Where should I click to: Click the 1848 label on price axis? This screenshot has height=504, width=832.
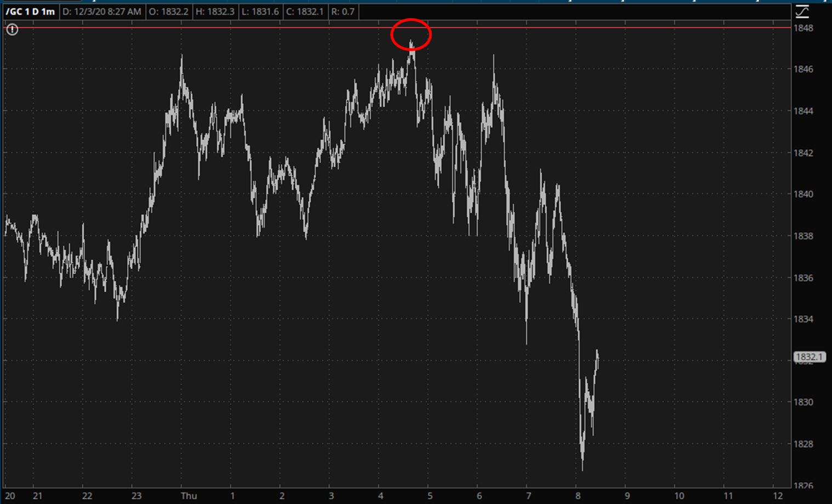pos(803,28)
